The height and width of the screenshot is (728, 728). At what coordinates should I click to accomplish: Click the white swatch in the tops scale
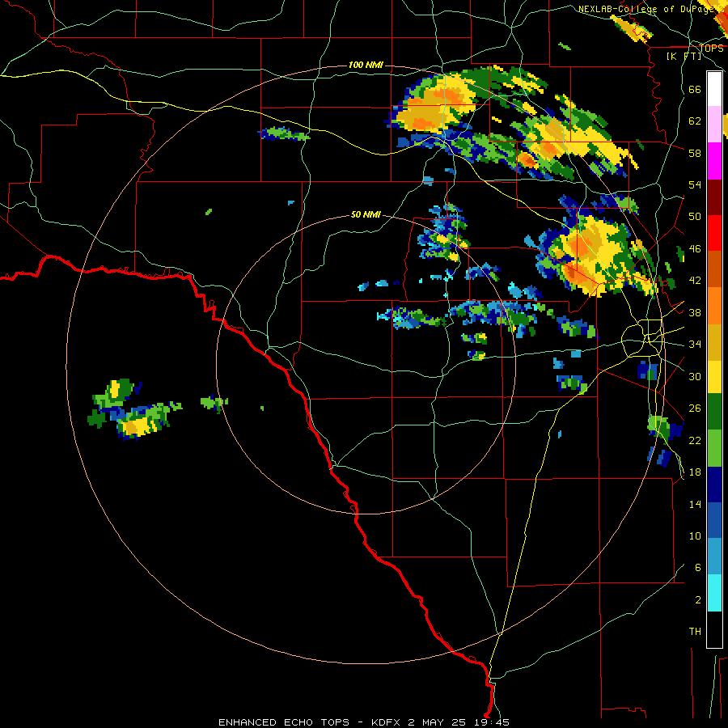tap(714, 89)
